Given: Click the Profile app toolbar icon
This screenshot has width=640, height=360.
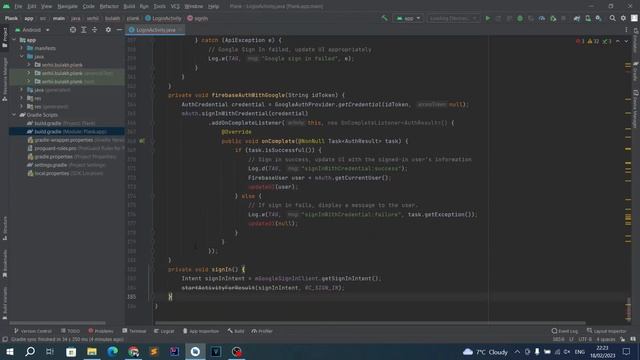Looking at the screenshot, I should (x=542, y=18).
